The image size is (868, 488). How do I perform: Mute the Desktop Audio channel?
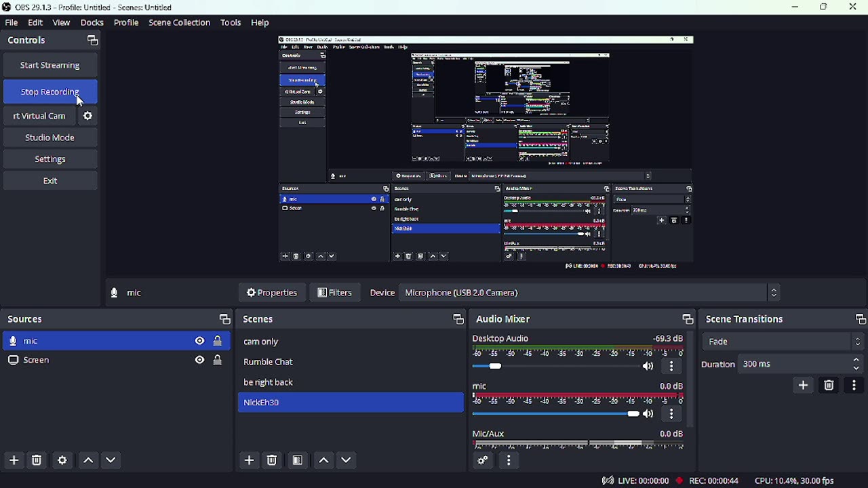[649, 367]
